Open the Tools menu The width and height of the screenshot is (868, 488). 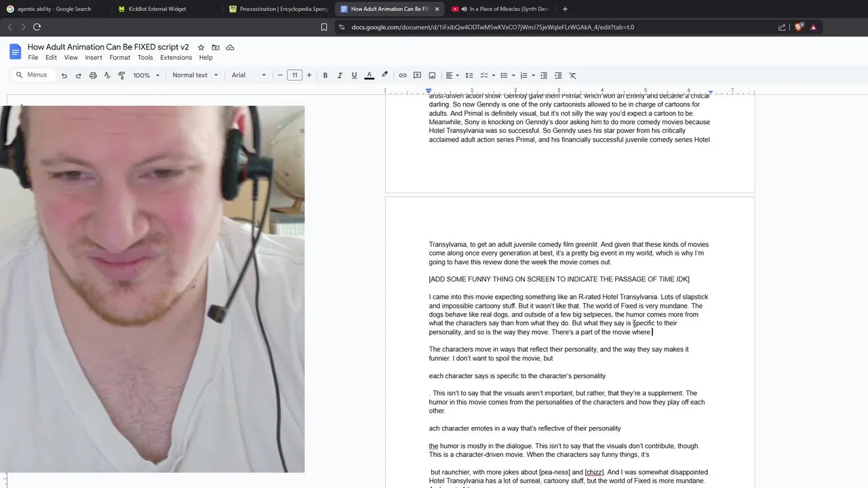145,58
